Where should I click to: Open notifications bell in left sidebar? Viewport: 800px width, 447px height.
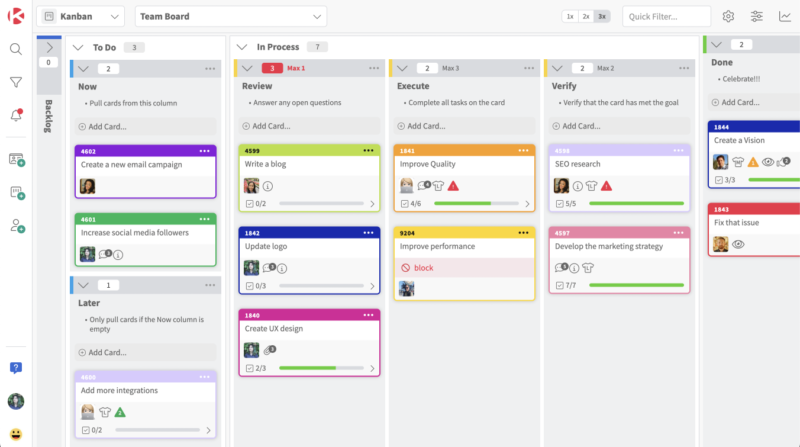point(16,116)
